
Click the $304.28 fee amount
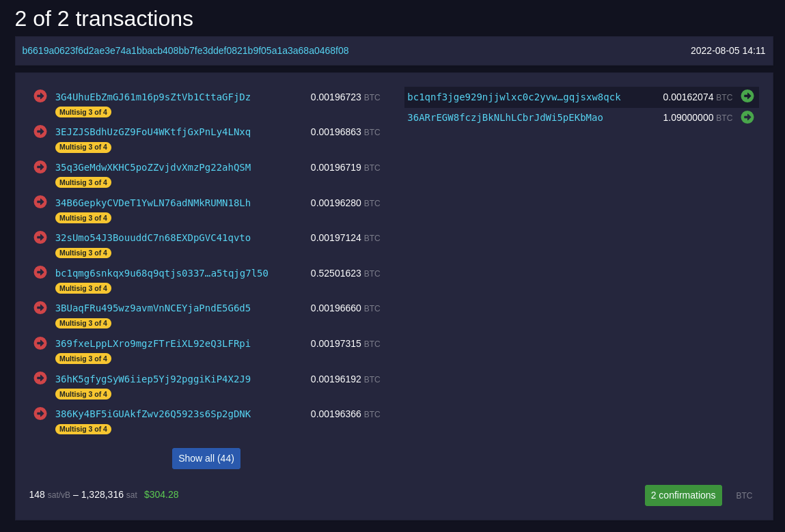point(161,495)
